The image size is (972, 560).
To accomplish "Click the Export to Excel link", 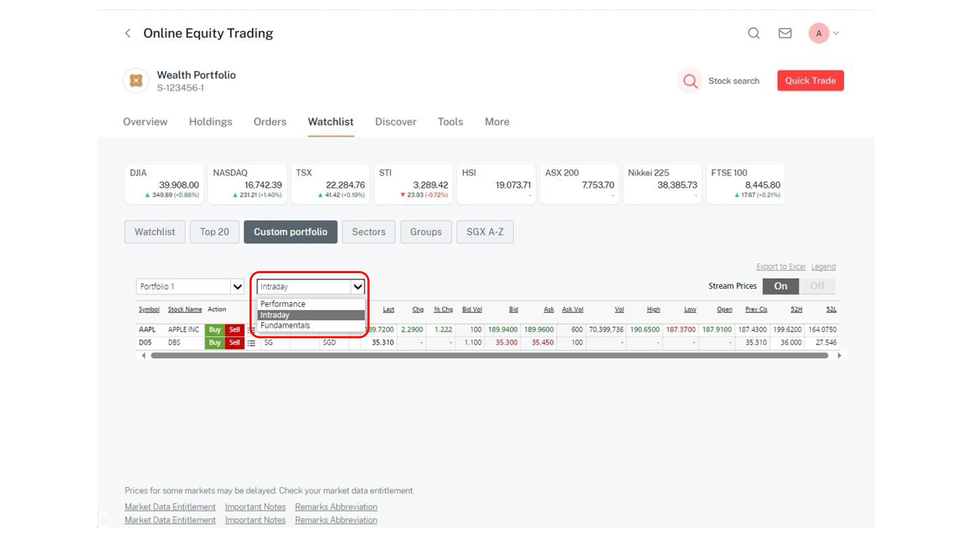I will pyautogui.click(x=781, y=267).
